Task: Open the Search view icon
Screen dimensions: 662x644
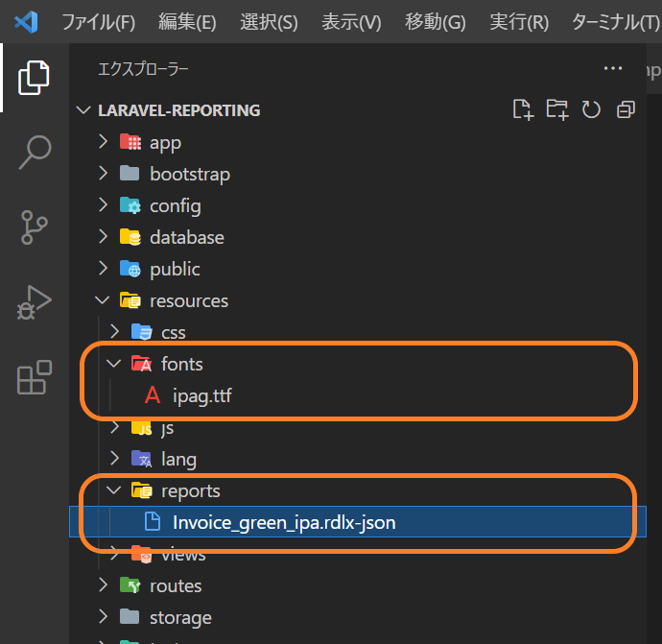Action: (35, 152)
